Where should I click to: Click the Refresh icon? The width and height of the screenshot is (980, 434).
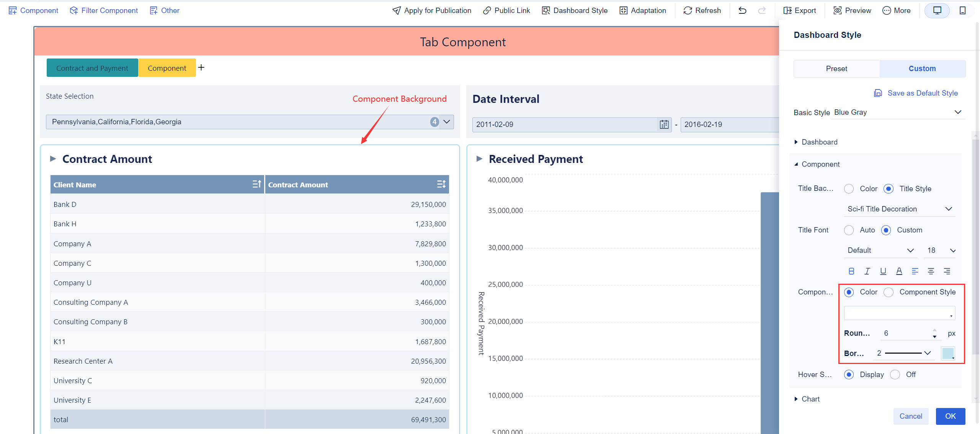click(x=687, y=10)
